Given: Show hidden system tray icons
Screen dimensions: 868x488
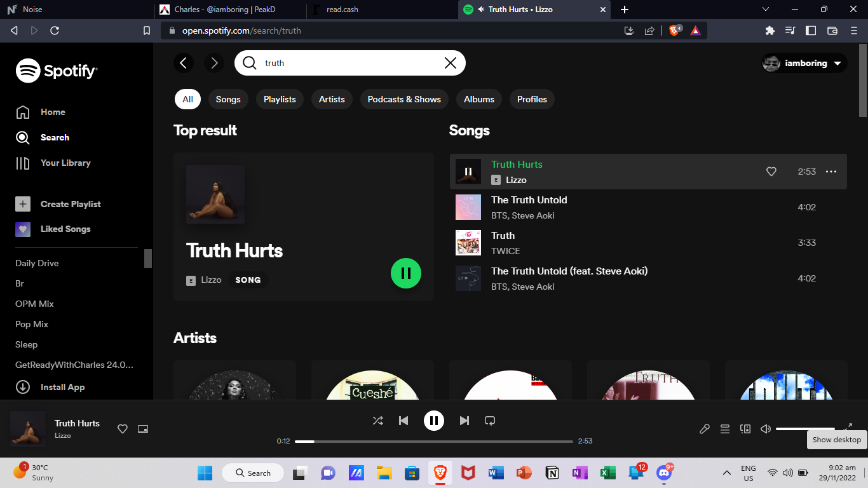Looking at the screenshot, I should [726, 473].
